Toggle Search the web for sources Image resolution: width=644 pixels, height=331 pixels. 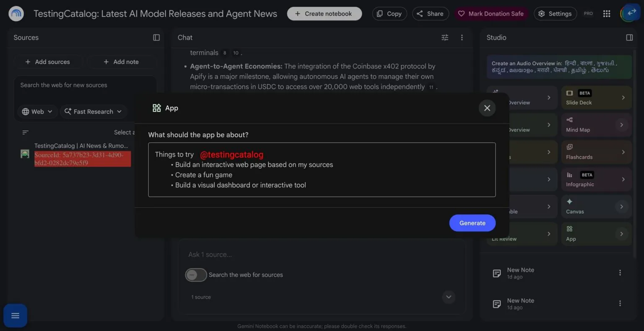(x=196, y=275)
